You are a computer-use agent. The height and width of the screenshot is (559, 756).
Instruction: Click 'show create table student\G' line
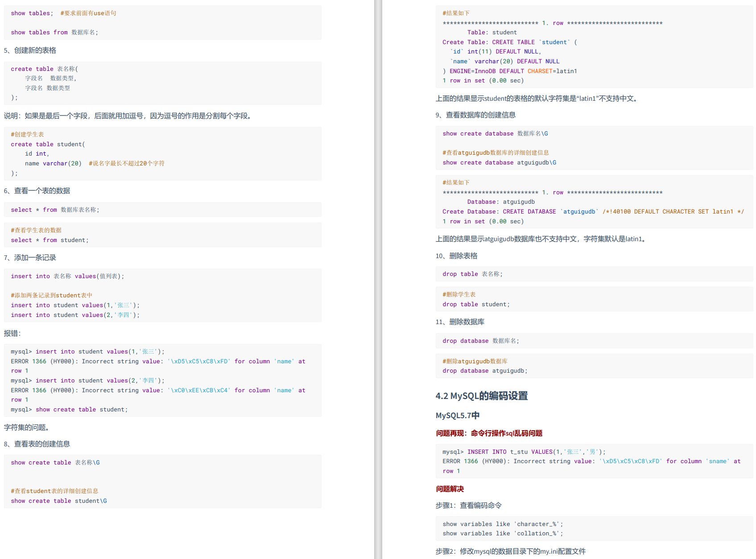pos(59,501)
